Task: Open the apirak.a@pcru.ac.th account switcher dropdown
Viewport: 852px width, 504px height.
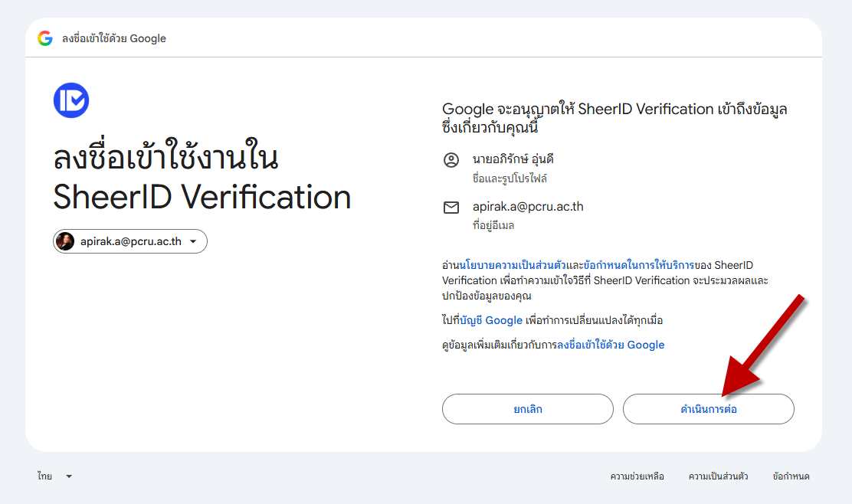Action: [x=129, y=241]
